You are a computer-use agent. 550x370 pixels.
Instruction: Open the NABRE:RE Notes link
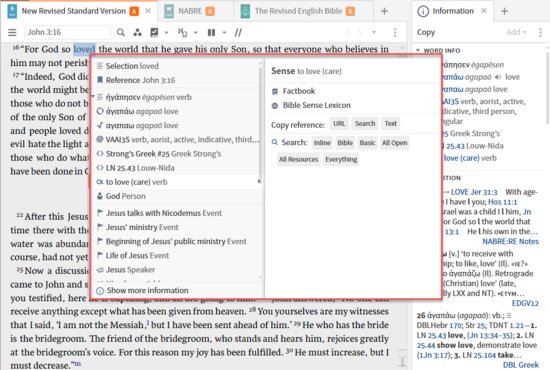tap(510, 241)
